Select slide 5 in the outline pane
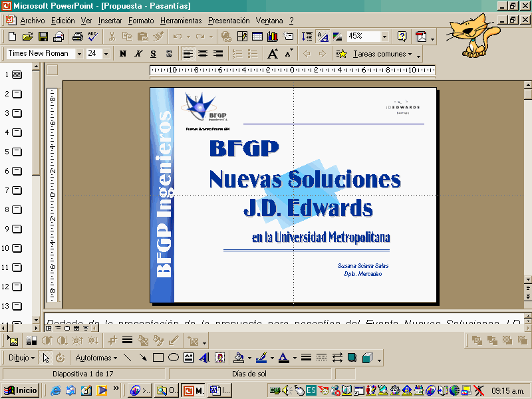Image resolution: width=532 pixels, height=399 pixels. tap(17, 152)
